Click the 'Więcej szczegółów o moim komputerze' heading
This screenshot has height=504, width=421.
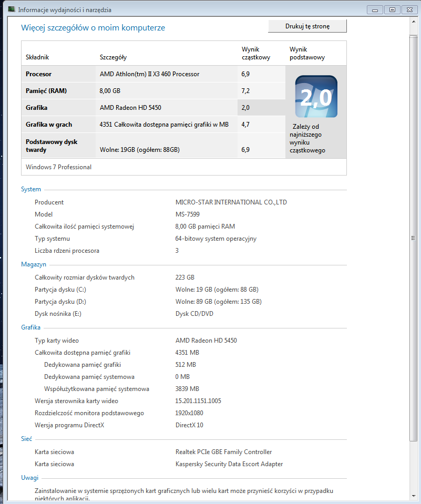[93, 28]
